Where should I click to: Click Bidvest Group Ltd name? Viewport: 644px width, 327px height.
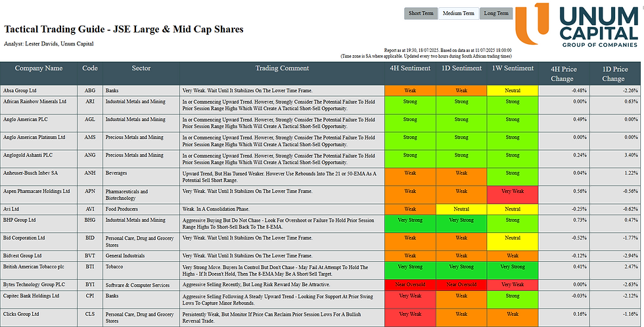(x=22, y=256)
